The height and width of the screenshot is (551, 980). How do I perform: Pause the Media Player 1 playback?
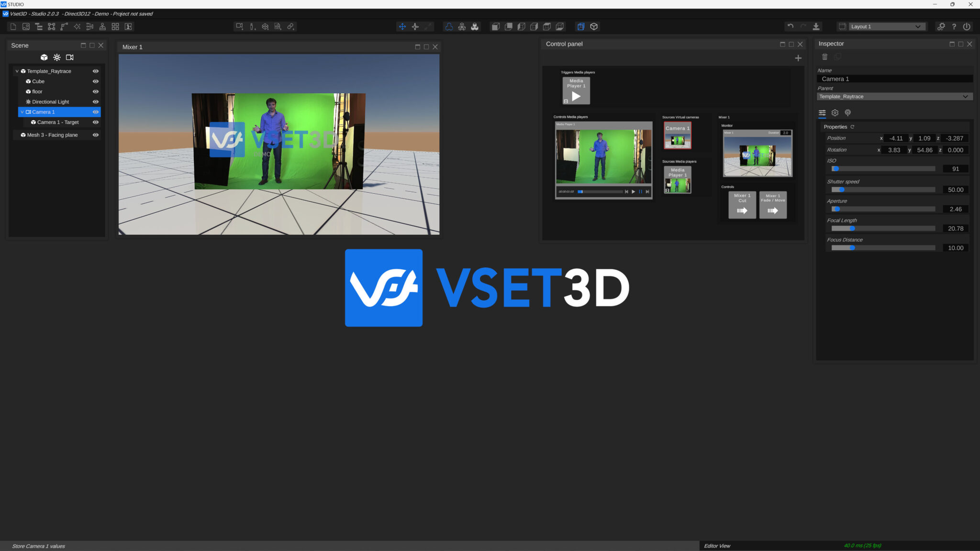641,191
